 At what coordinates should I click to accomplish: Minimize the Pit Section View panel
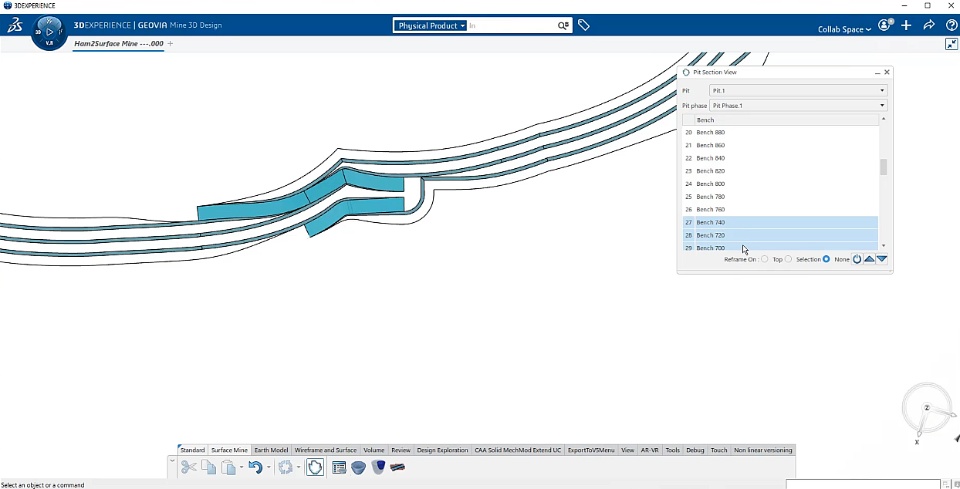(877, 72)
